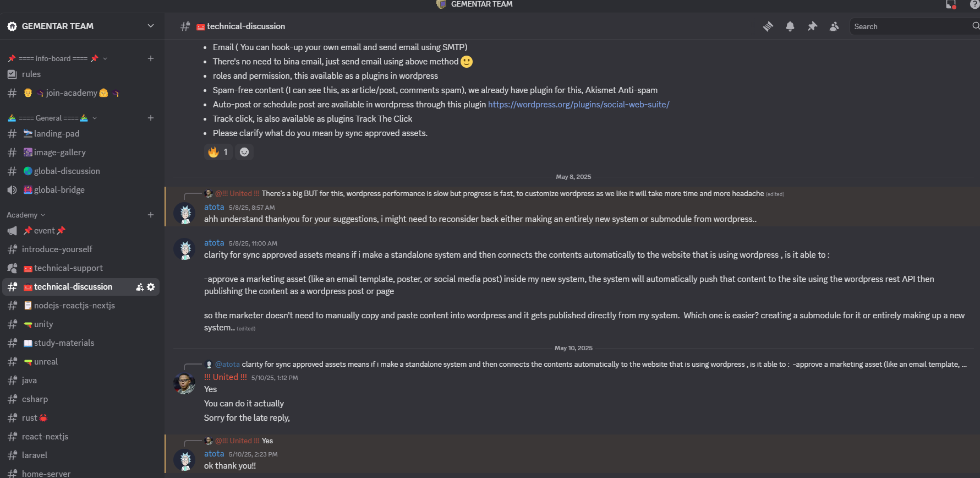Open the Inbox icon in the top right
The height and width of the screenshot is (478, 980).
950,4
